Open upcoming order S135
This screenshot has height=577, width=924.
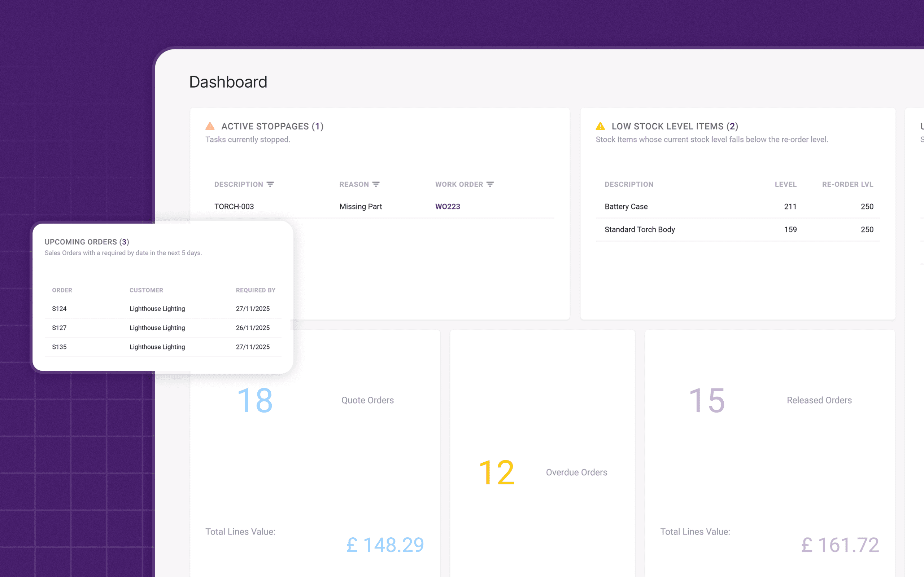pos(59,347)
